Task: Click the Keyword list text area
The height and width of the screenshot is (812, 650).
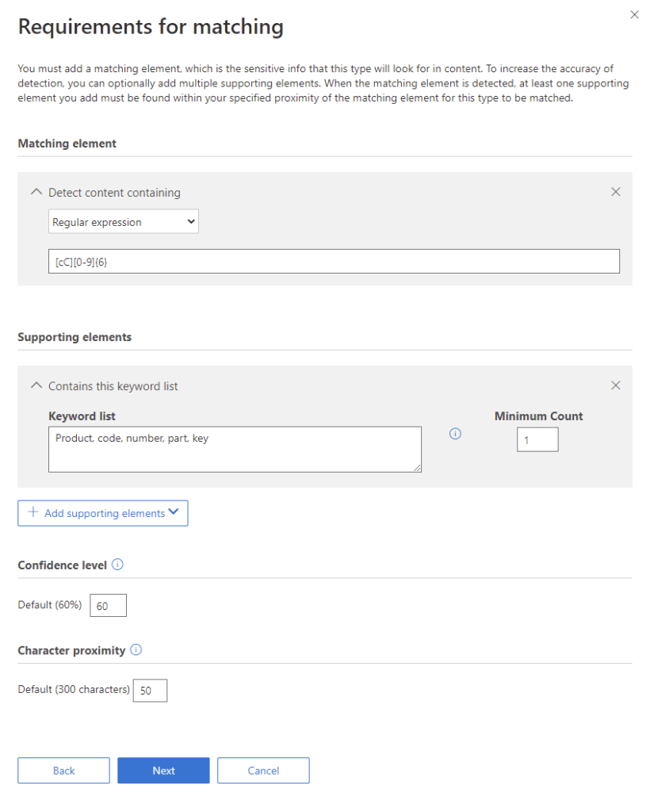Action: point(235,450)
